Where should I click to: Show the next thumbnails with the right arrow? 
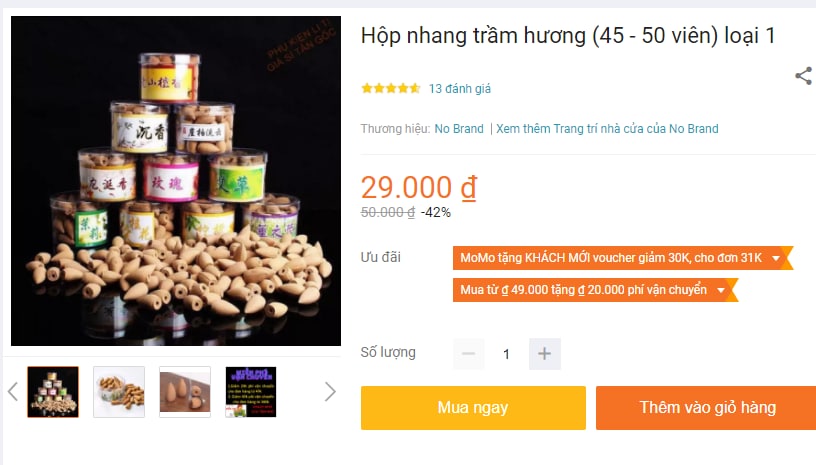coord(330,392)
